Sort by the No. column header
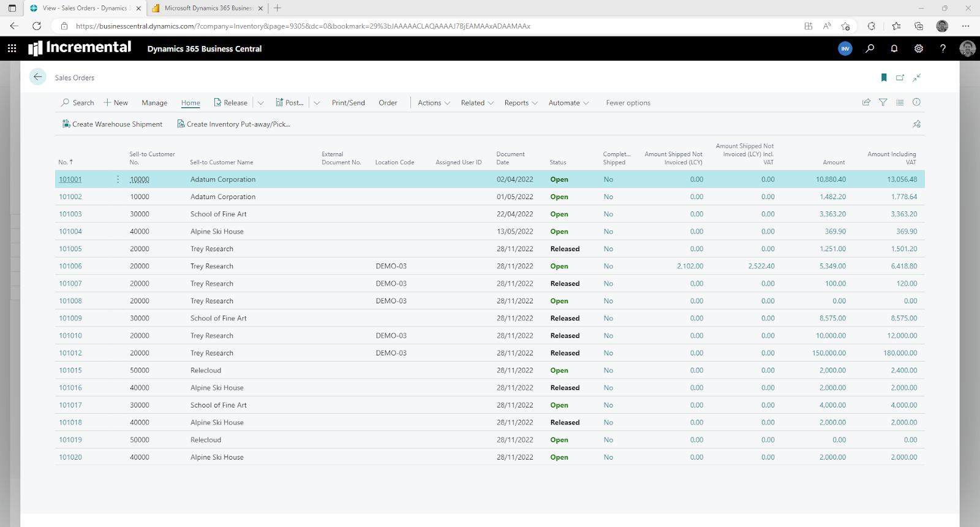The width and height of the screenshot is (980, 527). pyautogui.click(x=66, y=162)
